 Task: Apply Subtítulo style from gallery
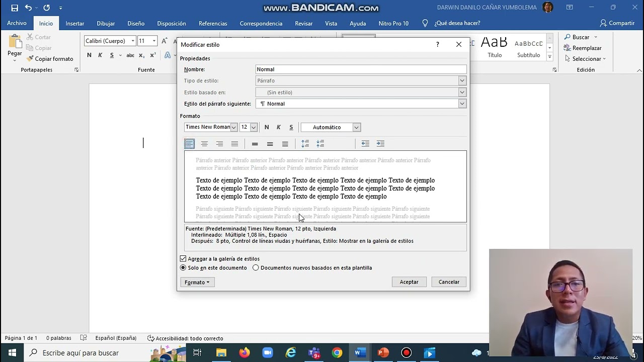click(528, 47)
